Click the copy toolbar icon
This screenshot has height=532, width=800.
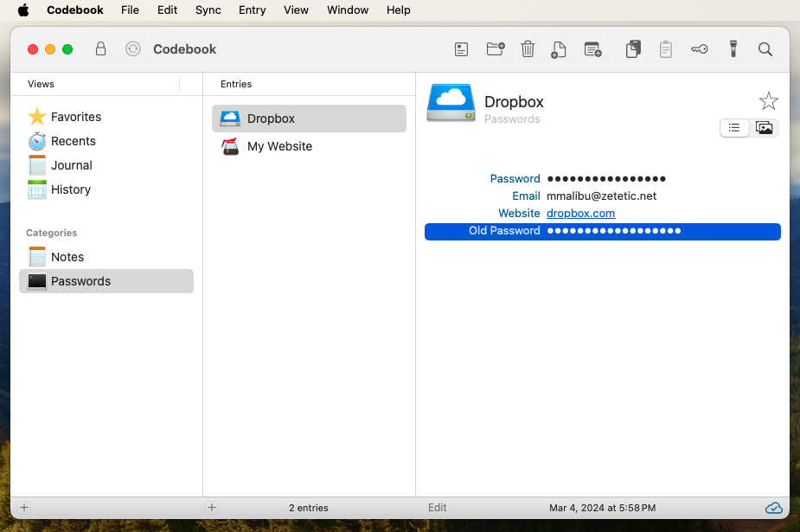pyautogui.click(x=633, y=49)
